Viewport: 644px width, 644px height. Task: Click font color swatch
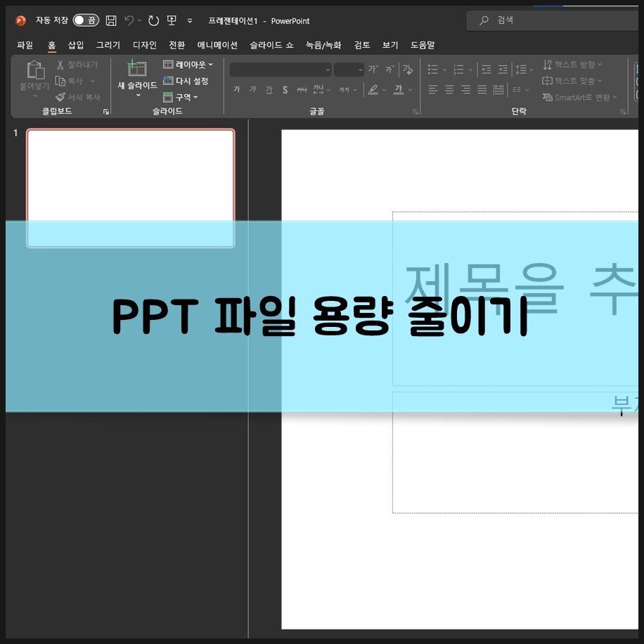click(x=399, y=89)
